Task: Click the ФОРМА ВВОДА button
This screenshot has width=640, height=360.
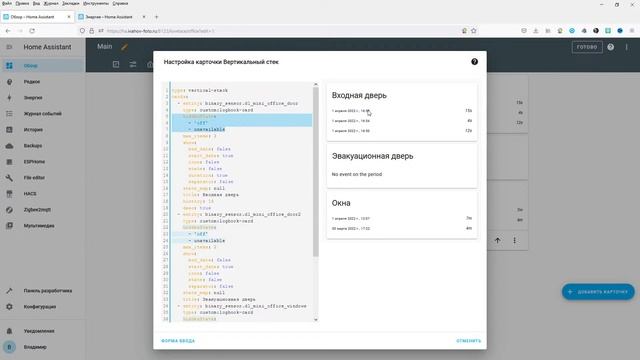Action: point(178,341)
